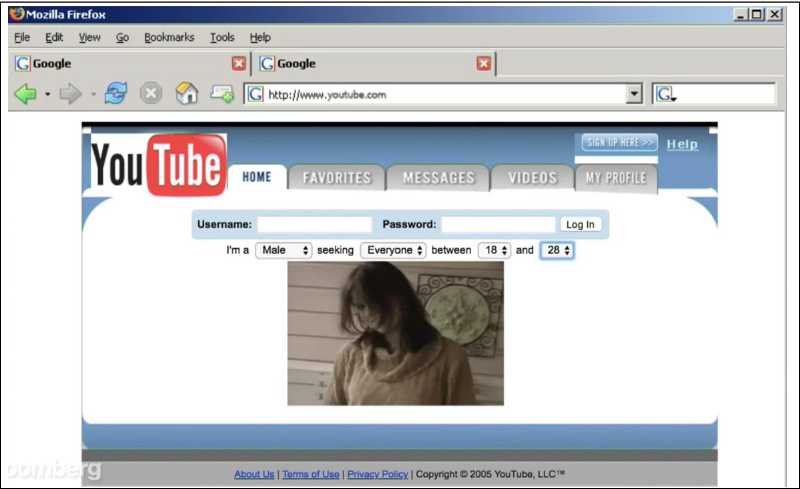
Task: Click the Username input field
Action: (x=314, y=224)
